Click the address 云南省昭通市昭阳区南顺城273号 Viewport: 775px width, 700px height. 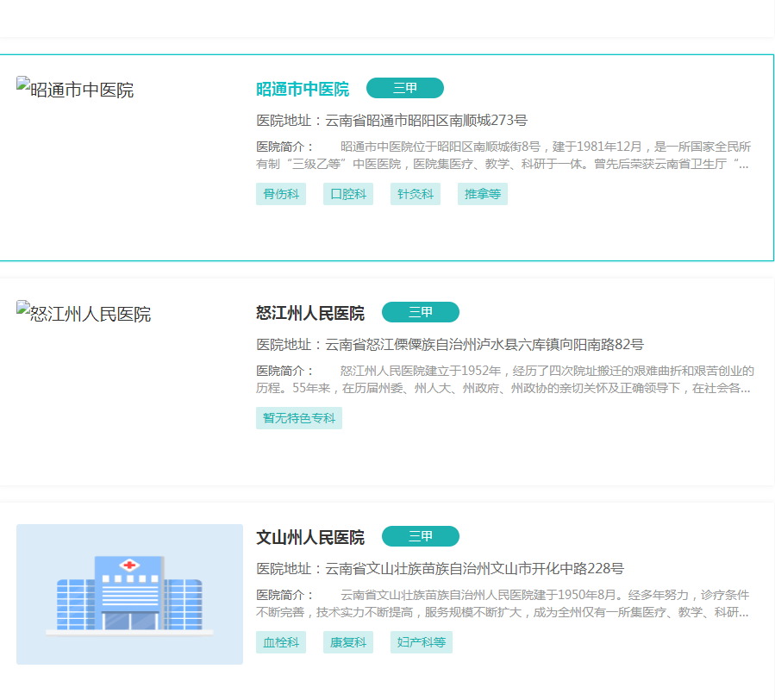(x=427, y=120)
